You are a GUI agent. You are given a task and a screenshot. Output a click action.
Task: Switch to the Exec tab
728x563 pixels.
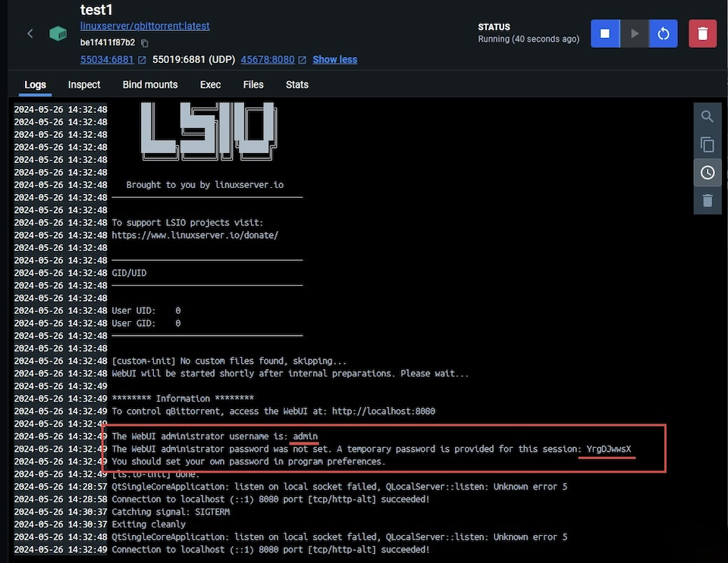pos(210,85)
